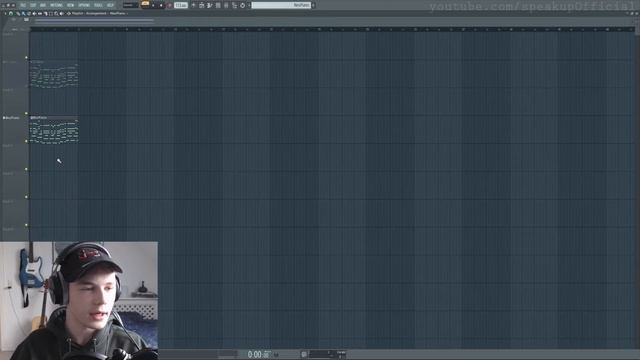The height and width of the screenshot is (360, 640).
Task: Open the TOOLS menu
Action: coord(98,5)
